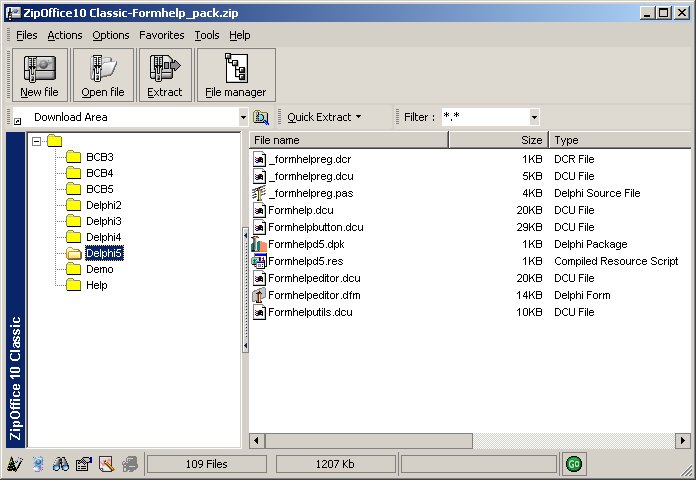Screen dimensions: 696x480
Task: Click the horizontal scrollbar left arrow
Action: [256, 441]
